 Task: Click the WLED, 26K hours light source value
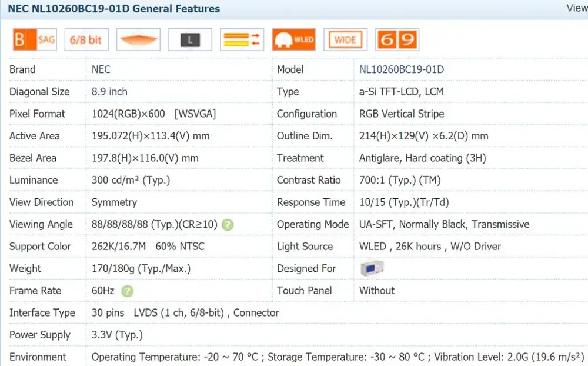point(430,247)
